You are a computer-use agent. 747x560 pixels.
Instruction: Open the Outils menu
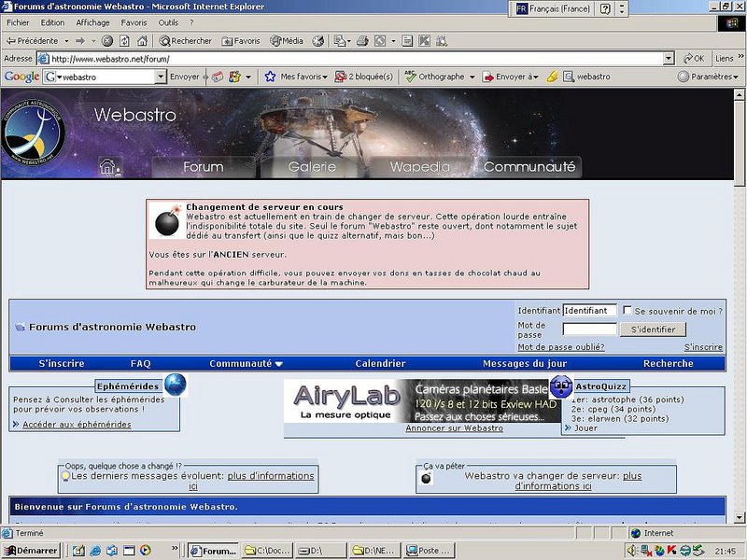pos(168,22)
